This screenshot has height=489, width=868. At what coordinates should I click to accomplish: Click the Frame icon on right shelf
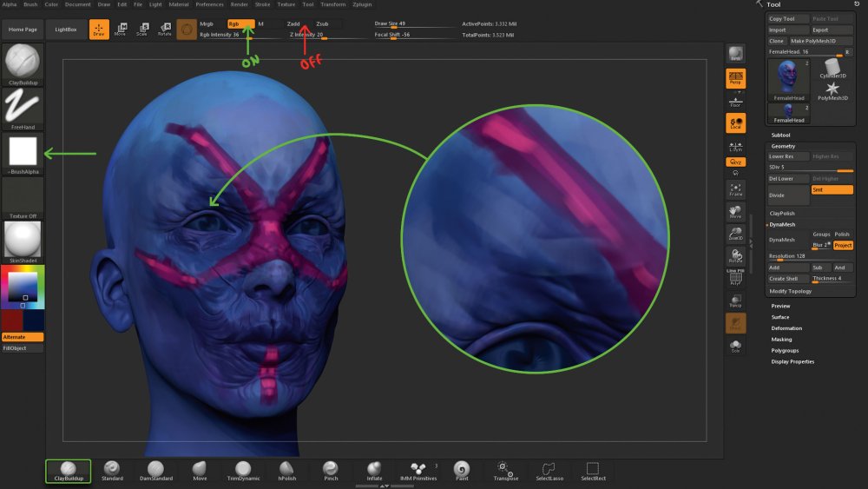(736, 189)
